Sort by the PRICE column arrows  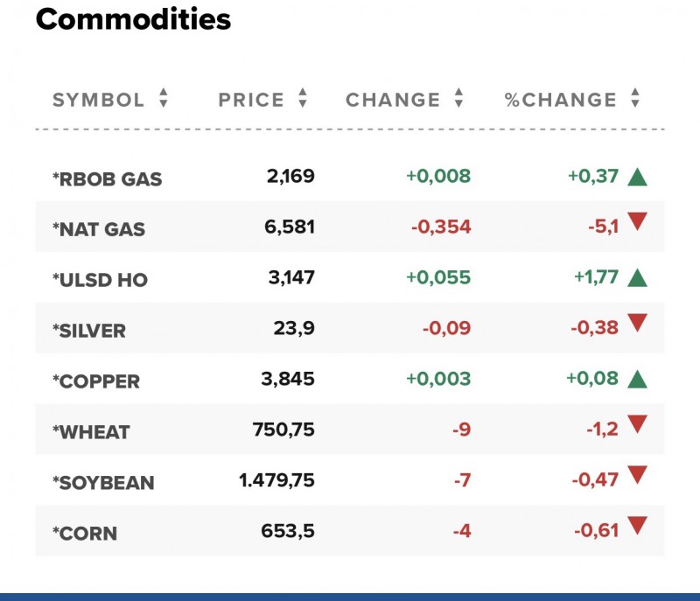point(303,100)
